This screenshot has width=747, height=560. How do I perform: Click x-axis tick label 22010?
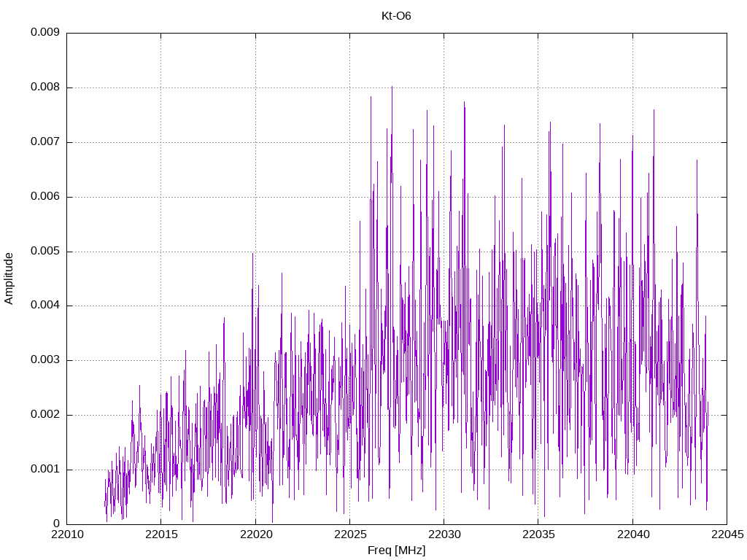click(66, 534)
